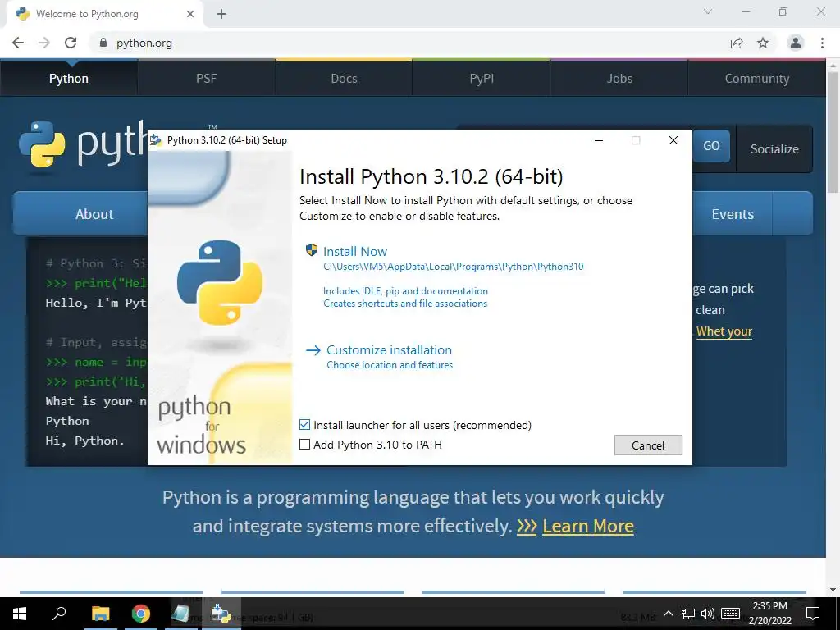Open the Windows Start menu

coord(20,614)
